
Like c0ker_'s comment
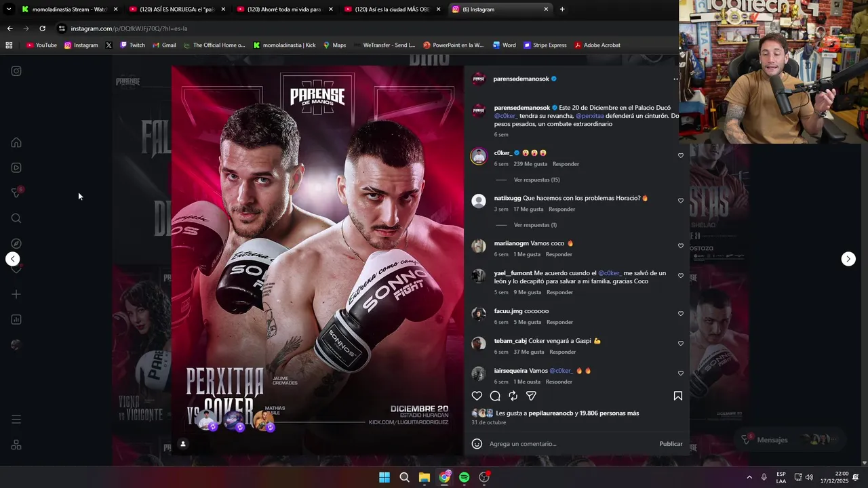681,155
